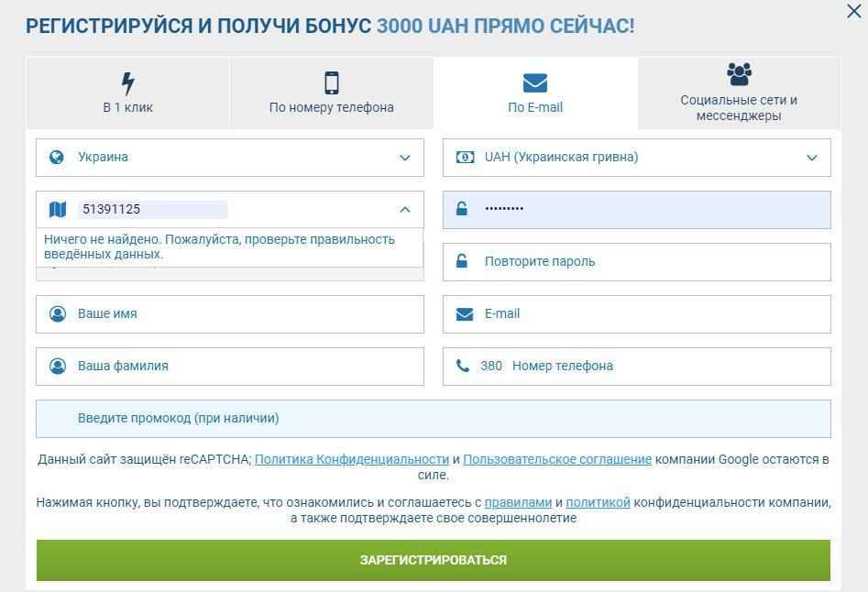868x592 pixels.
Task: Click the padlock icon beside Повторите пароль
Action: tap(462, 261)
